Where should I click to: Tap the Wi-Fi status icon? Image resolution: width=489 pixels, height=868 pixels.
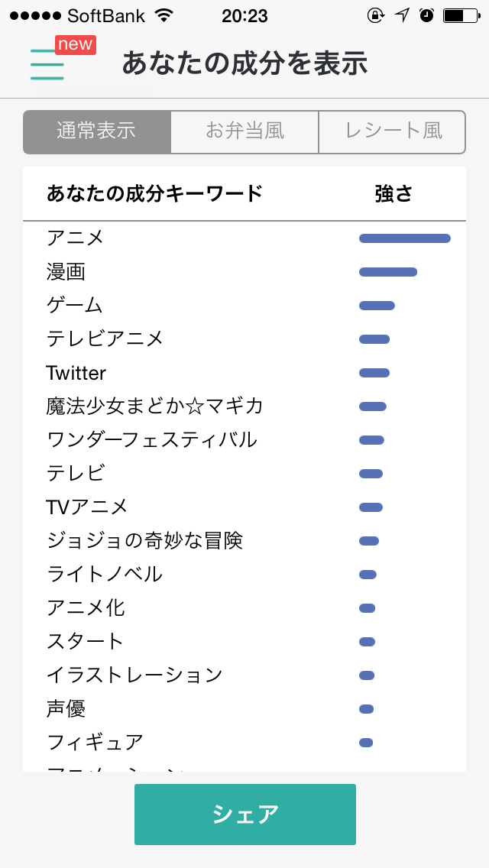coord(164,15)
